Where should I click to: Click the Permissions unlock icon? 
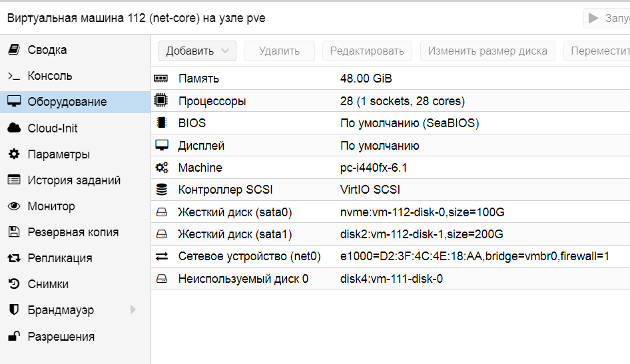pos(13,337)
